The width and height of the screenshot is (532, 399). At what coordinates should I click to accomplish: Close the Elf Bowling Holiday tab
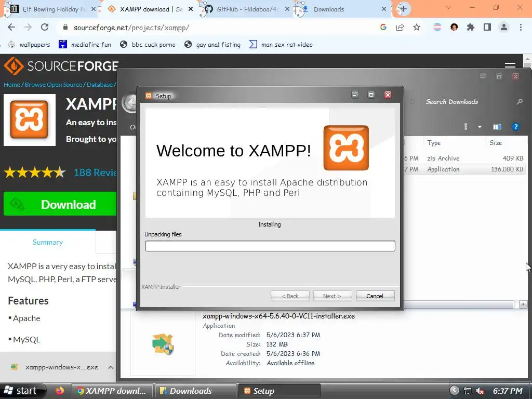click(x=94, y=9)
